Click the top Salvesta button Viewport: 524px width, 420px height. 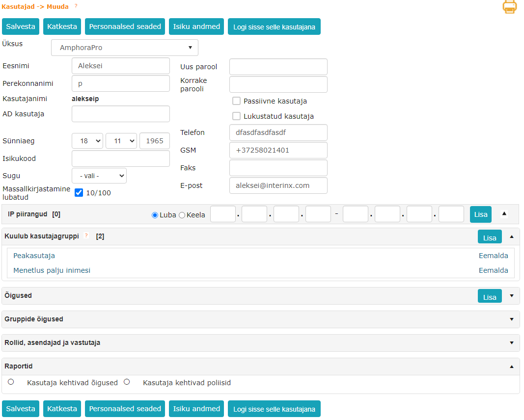point(21,26)
